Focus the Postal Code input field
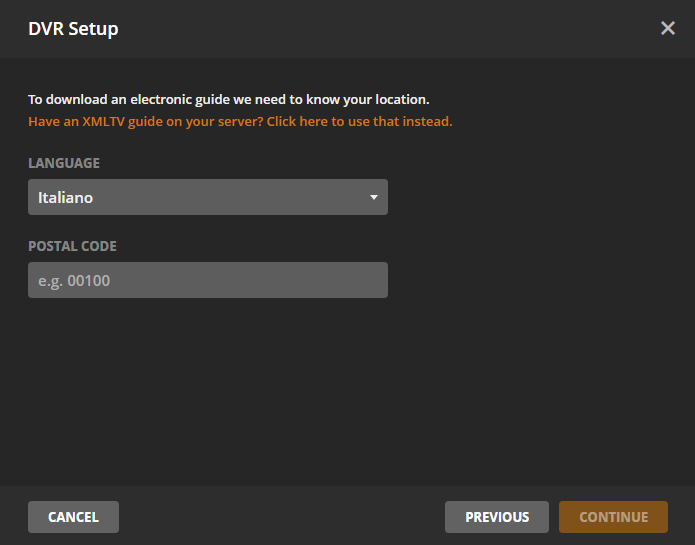Image resolution: width=695 pixels, height=545 pixels. (208, 280)
